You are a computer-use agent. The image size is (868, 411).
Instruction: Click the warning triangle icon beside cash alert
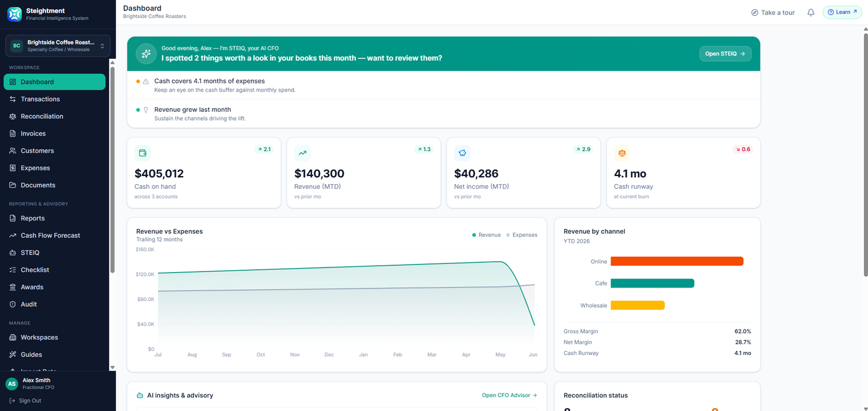point(146,82)
